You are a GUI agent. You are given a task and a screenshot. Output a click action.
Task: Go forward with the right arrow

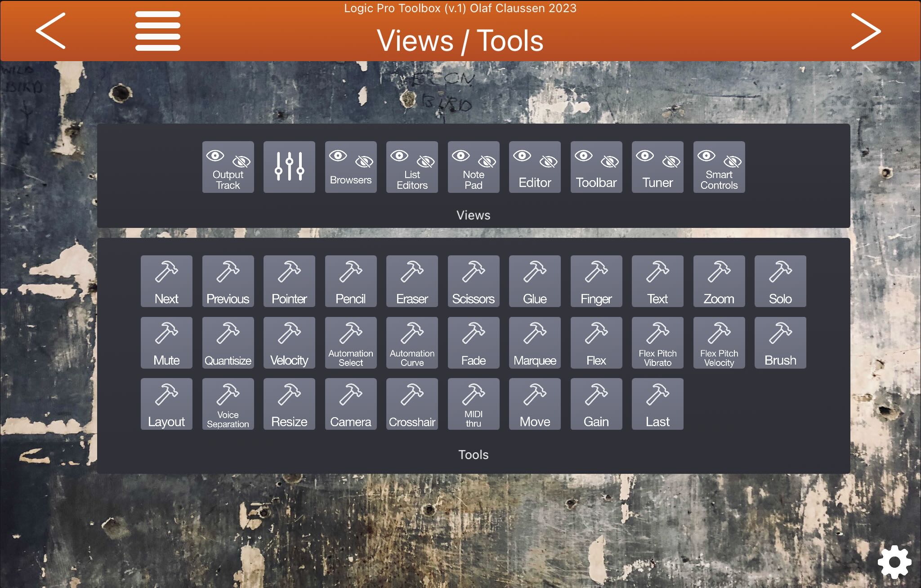pos(866,31)
